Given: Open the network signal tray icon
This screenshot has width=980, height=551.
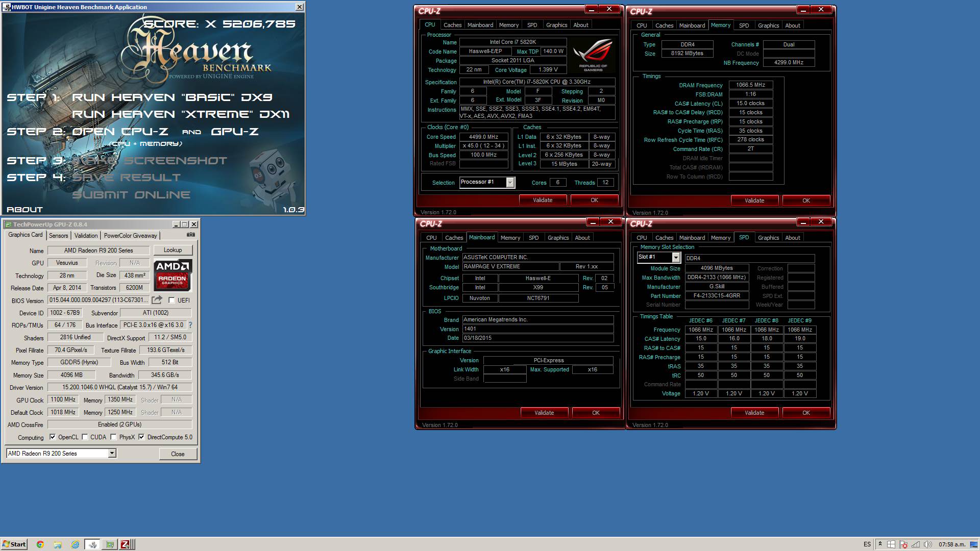Looking at the screenshot, I should coord(916,544).
